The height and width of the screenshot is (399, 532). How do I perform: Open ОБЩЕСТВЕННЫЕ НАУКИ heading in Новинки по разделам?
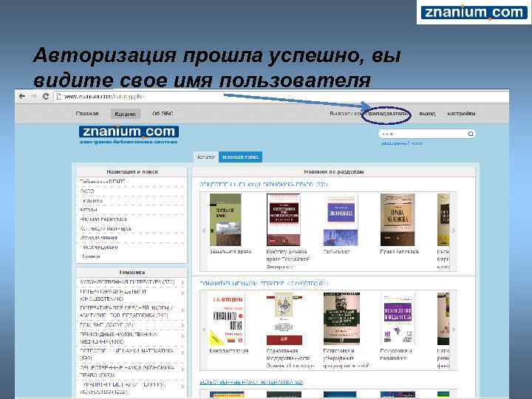[264, 184]
